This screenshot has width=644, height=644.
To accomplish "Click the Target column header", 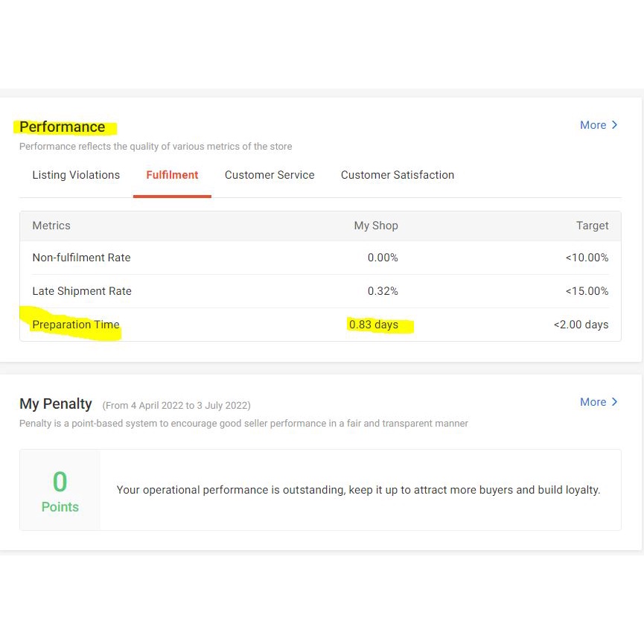I will (x=592, y=226).
